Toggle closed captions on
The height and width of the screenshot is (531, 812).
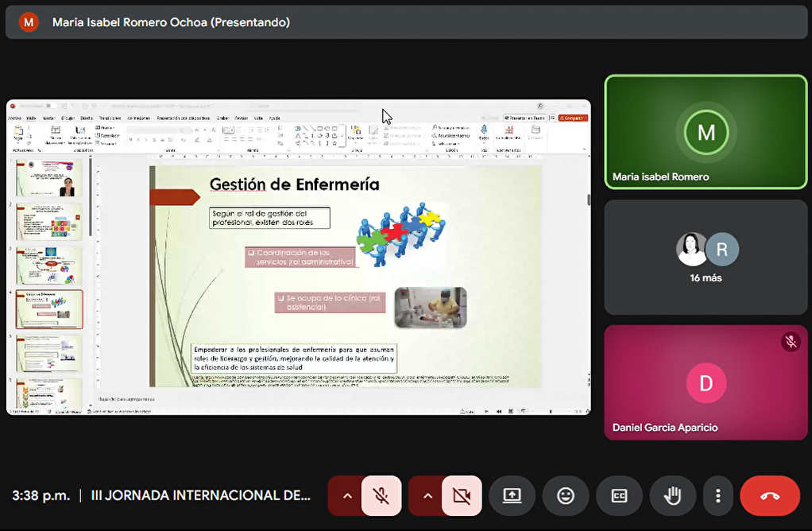(620, 496)
